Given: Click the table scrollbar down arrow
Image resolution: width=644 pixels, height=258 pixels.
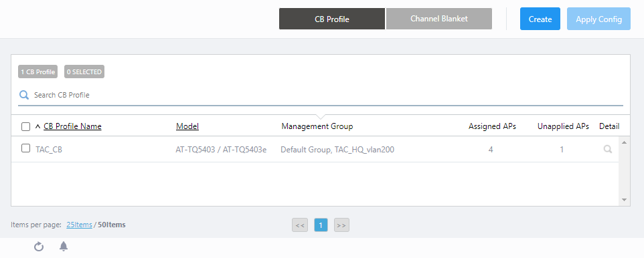Looking at the screenshot, I should pyautogui.click(x=625, y=200).
